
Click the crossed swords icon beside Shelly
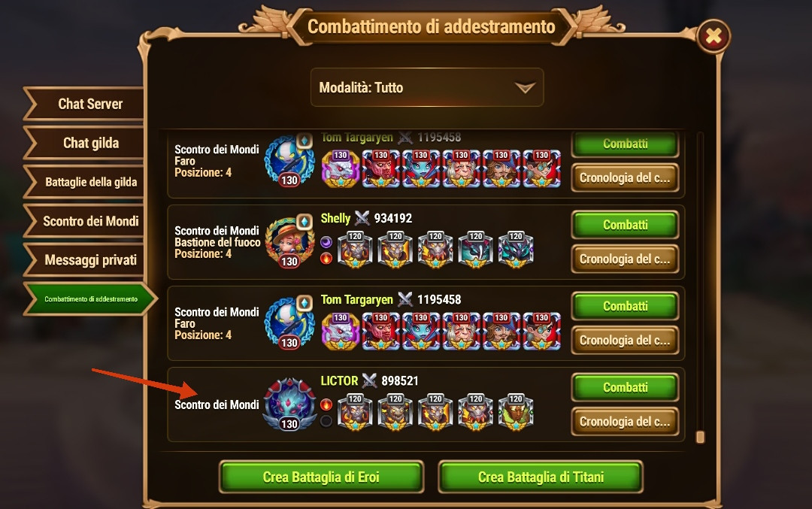coord(362,218)
